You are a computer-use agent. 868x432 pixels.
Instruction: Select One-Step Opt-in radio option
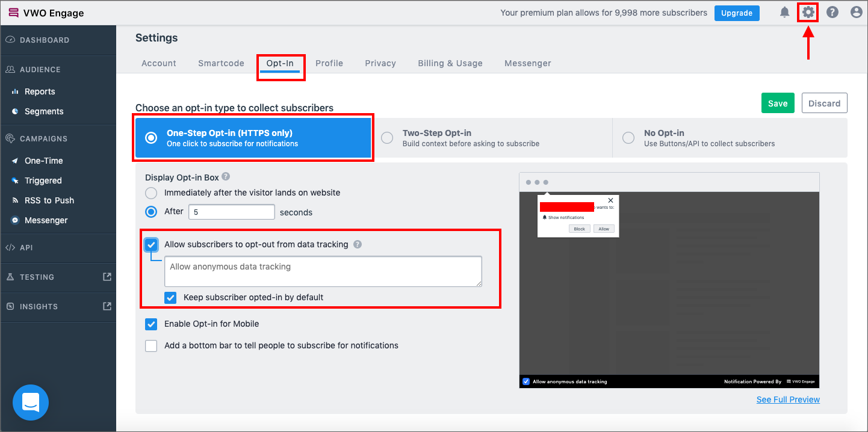pyautogui.click(x=152, y=138)
